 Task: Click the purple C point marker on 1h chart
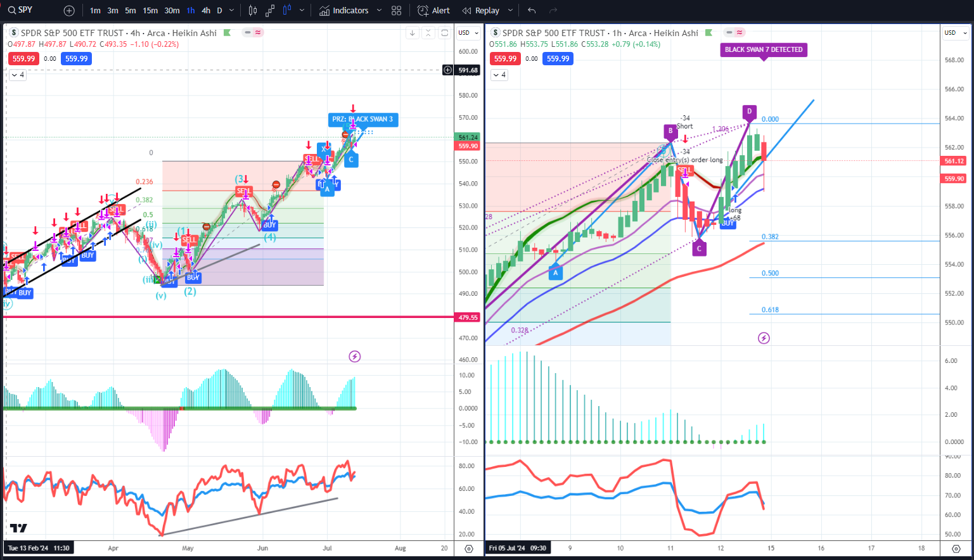[x=699, y=248]
